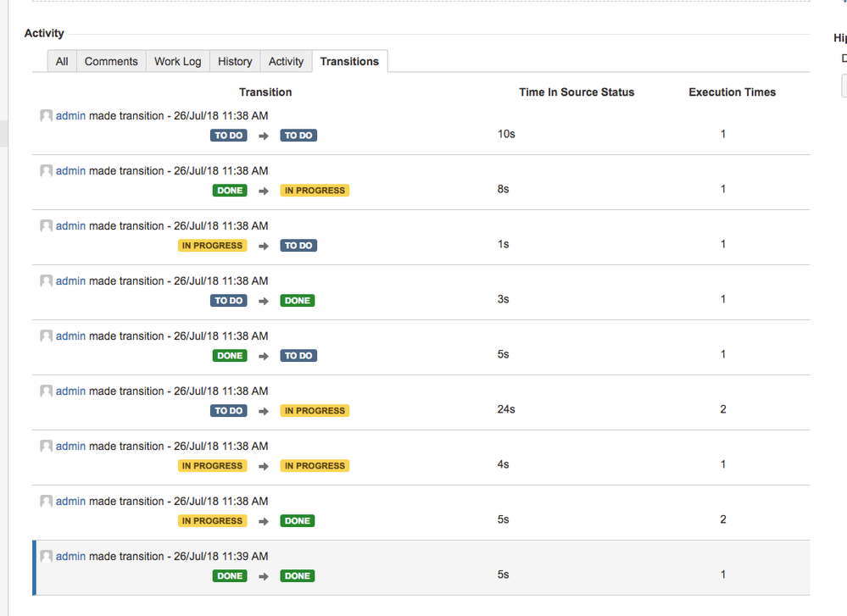Screen dimensions: 847x616
Task: Click avatar icon in the 11:39 AM row
Action: 46,556
